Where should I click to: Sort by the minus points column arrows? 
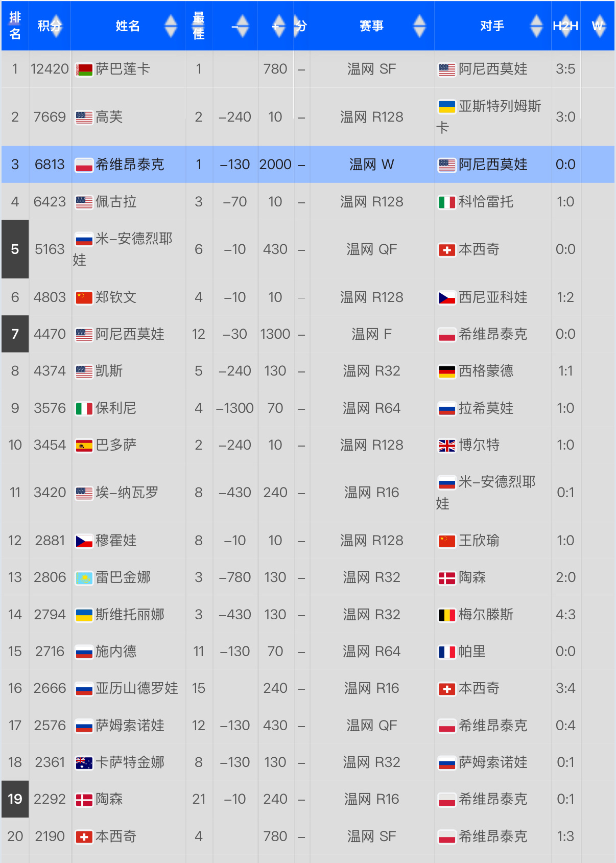point(242,26)
